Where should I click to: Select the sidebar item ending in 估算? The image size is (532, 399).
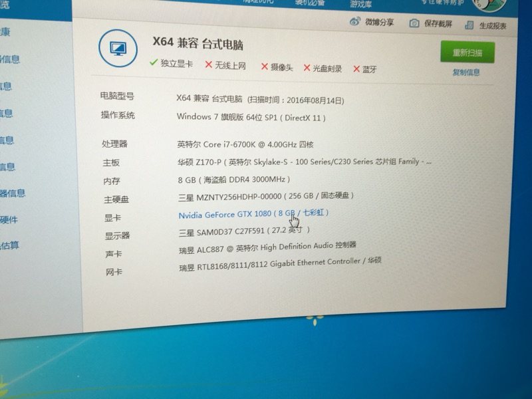[x=9, y=245]
